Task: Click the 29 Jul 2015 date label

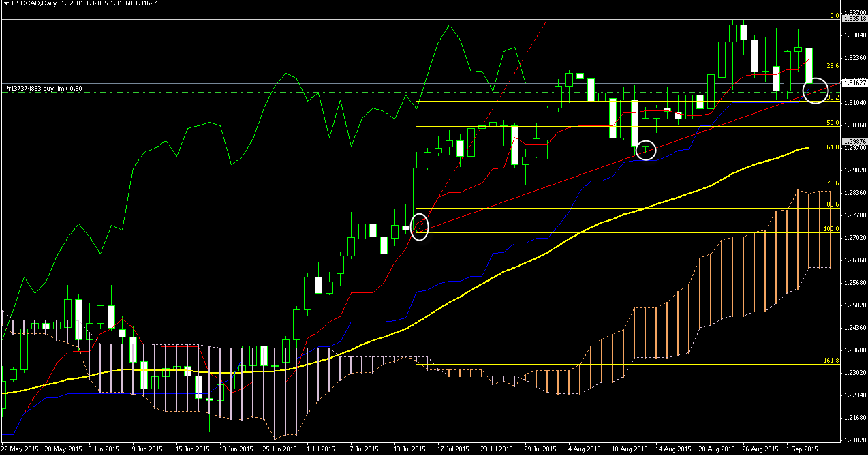Action: pos(539,450)
